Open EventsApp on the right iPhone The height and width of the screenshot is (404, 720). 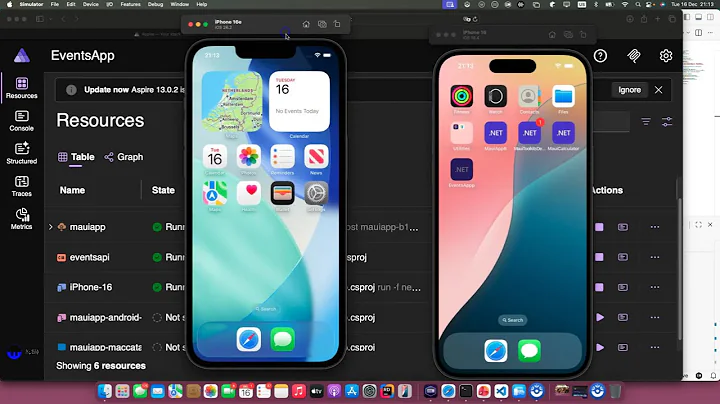click(461, 170)
